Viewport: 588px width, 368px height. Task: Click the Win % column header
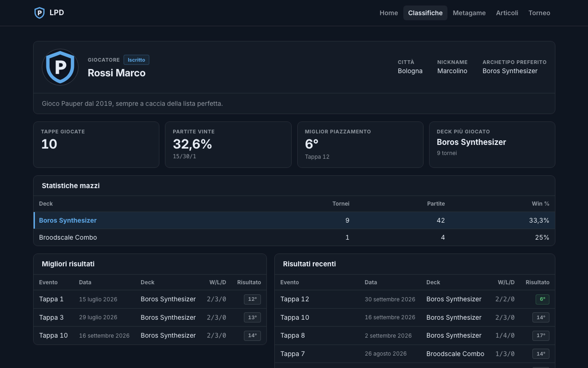point(541,203)
